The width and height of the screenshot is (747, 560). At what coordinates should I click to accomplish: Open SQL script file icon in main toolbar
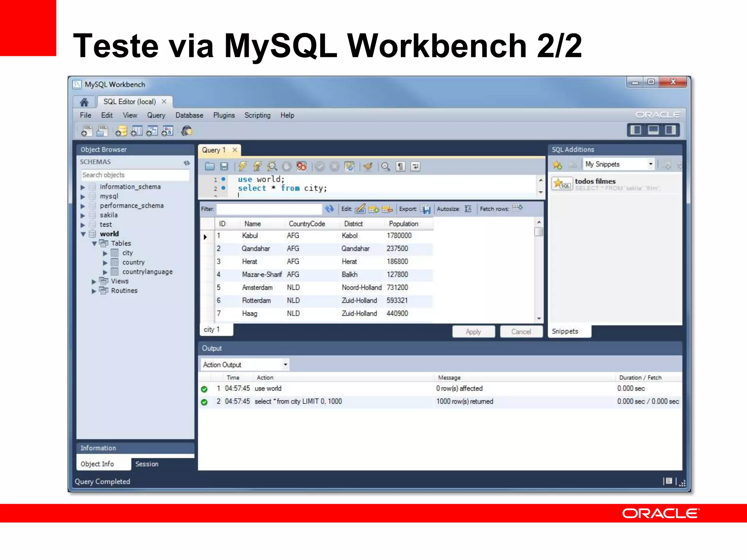(x=102, y=131)
